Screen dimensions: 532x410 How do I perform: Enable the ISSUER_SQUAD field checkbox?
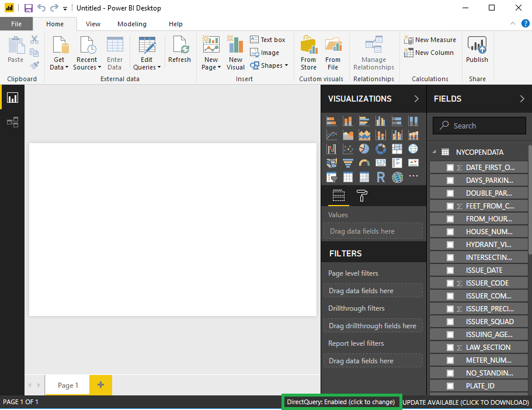[450, 322]
